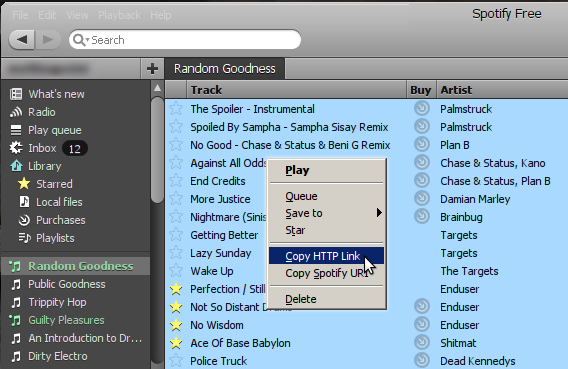This screenshot has width=568, height=369.
Task: Choose Play in the context menu
Action: pyautogui.click(x=326, y=170)
